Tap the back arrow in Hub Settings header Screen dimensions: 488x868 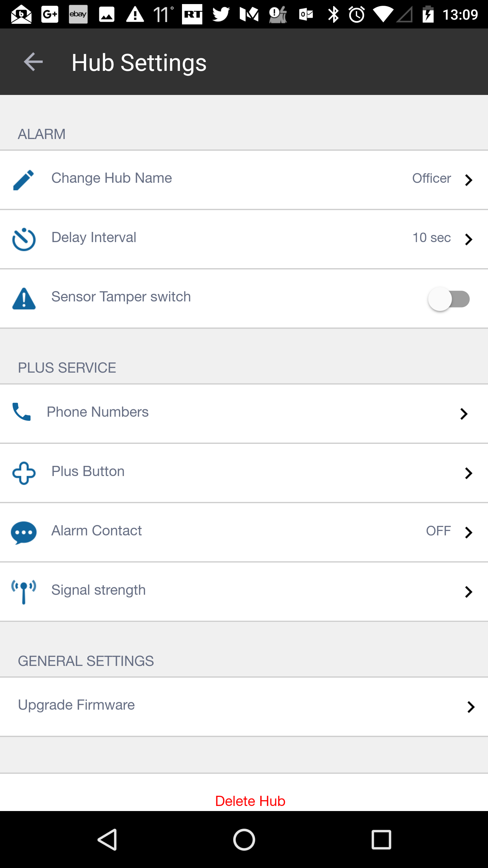pyautogui.click(x=33, y=62)
